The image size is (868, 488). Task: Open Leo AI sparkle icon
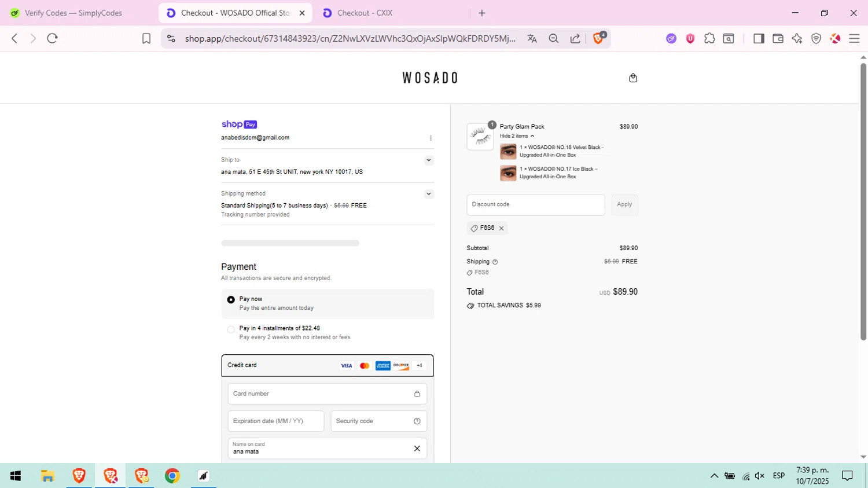[797, 38]
